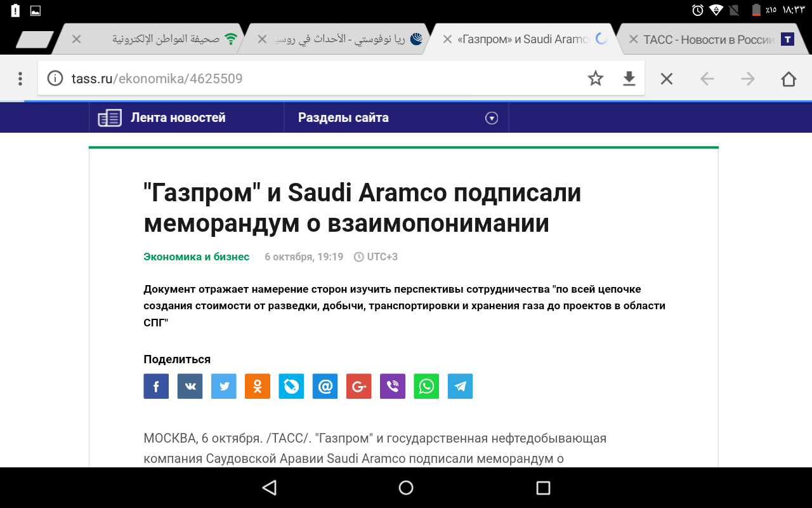This screenshot has height=508, width=812.
Task: Open new tab button in tab strip
Action: [x=35, y=39]
